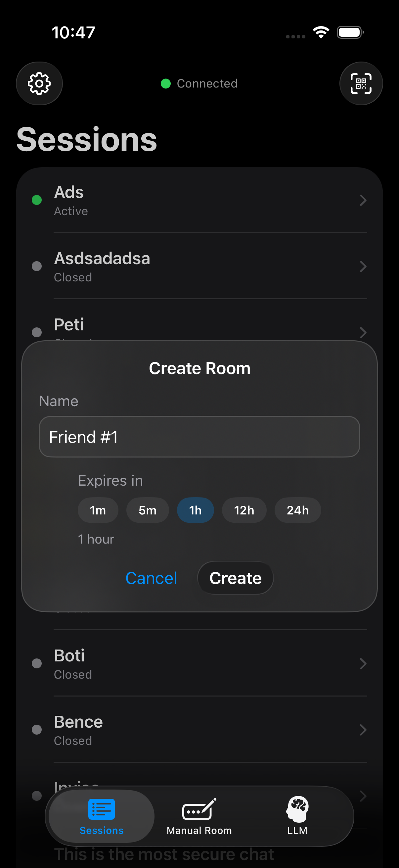Tap the LLM brain icon
This screenshot has width=399, height=868.
pos(297,809)
